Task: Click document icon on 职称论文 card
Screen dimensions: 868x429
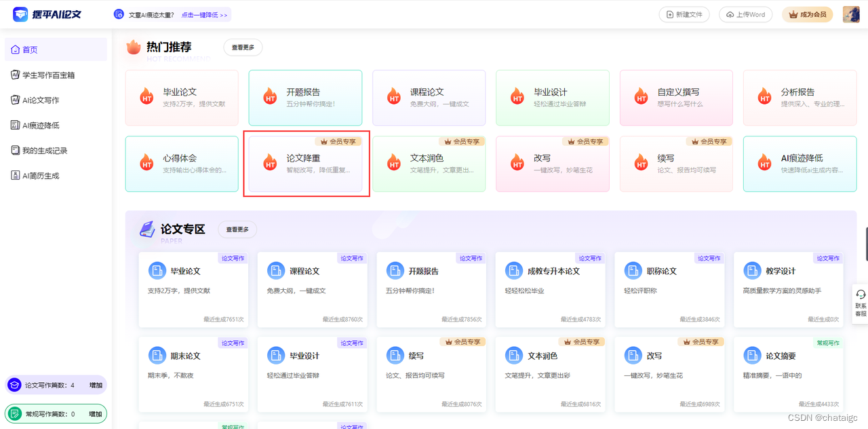Action: pyautogui.click(x=633, y=271)
